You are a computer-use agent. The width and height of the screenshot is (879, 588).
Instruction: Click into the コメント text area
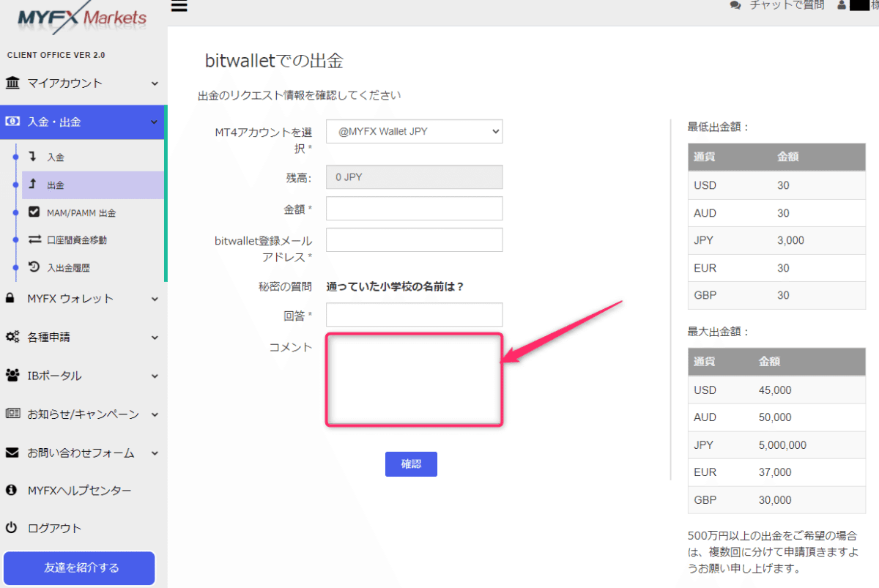click(414, 379)
